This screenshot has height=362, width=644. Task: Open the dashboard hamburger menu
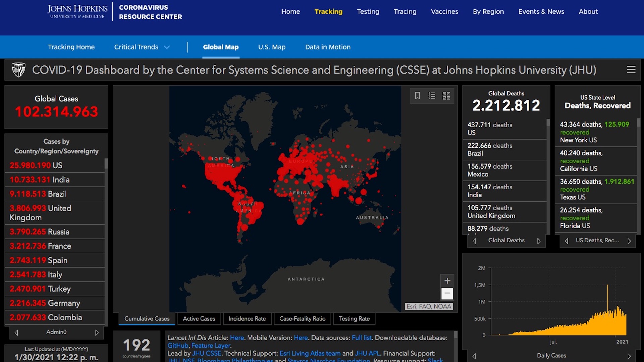tap(631, 70)
